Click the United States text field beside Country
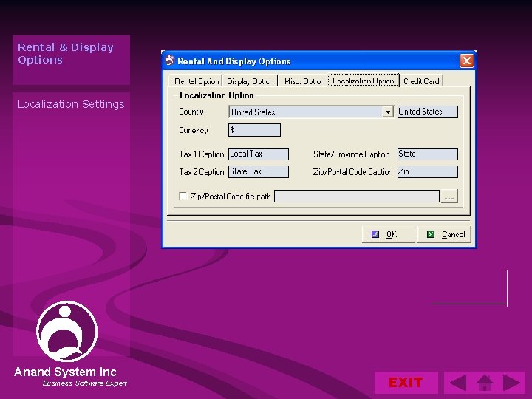Screen dimensions: 532x399 [428, 112]
